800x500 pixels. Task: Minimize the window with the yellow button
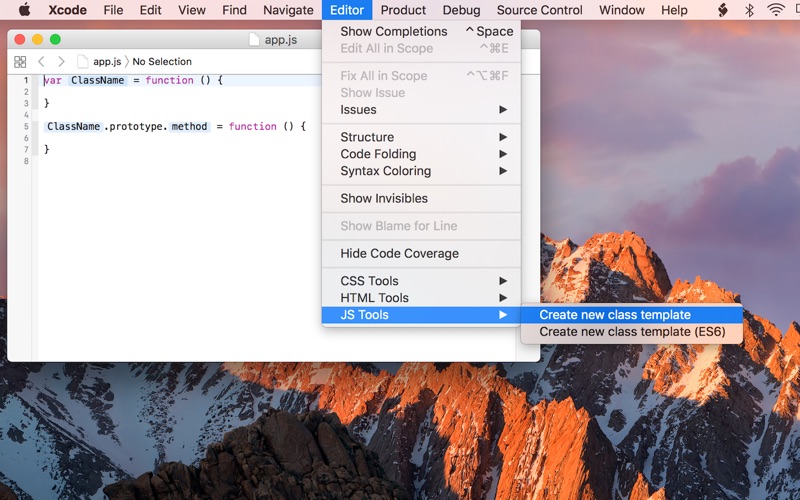point(37,39)
